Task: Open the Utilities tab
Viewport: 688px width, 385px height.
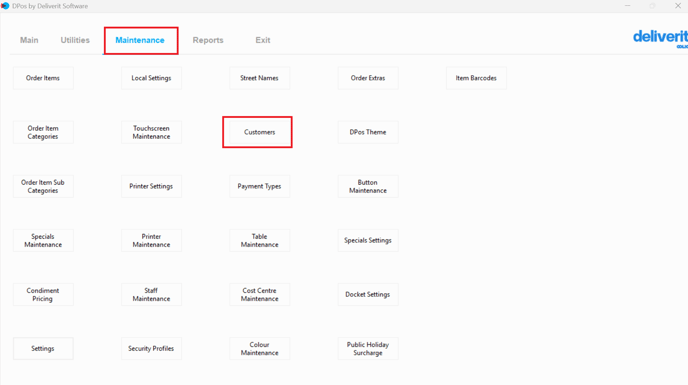Action: pyautogui.click(x=75, y=40)
